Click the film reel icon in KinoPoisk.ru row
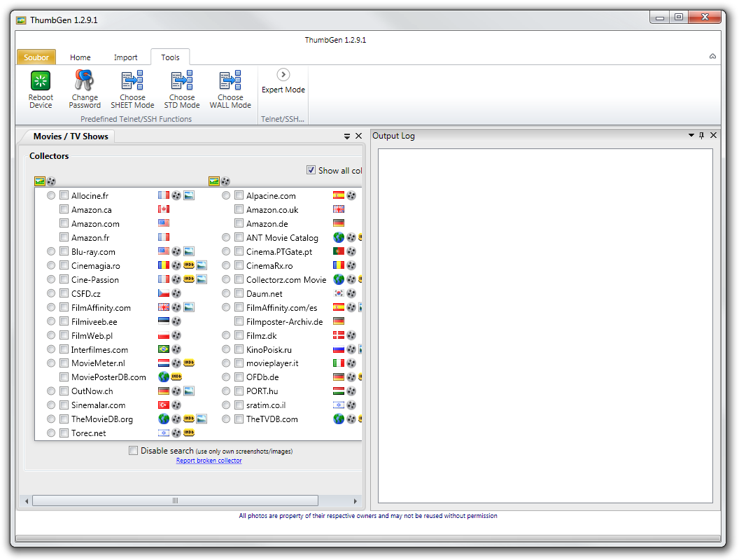Viewport: 739px width, 560px height. [351, 349]
